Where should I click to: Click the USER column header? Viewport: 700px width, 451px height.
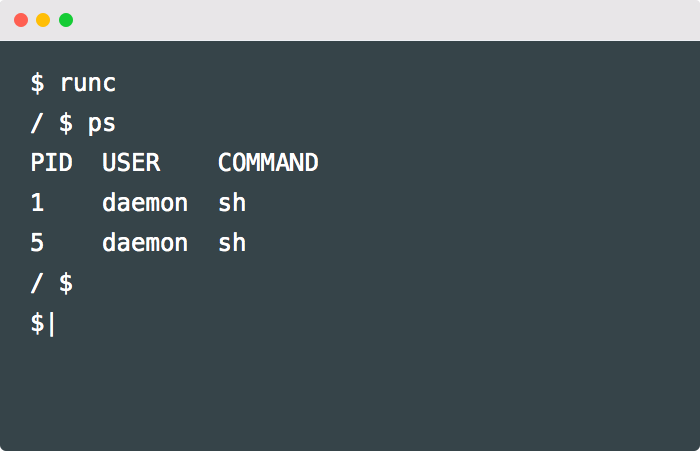click(131, 163)
